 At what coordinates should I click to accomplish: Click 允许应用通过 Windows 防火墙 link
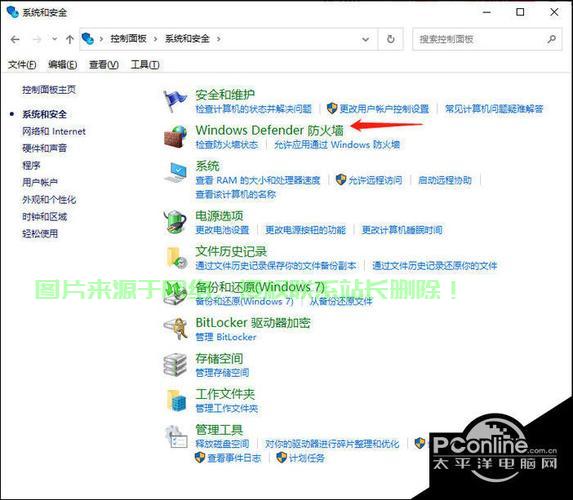pos(337,145)
